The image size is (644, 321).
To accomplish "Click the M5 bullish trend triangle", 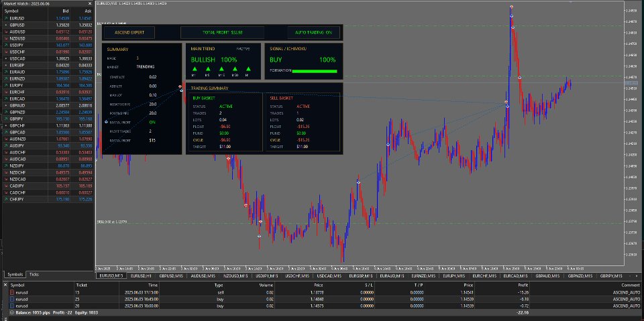I will (207, 69).
